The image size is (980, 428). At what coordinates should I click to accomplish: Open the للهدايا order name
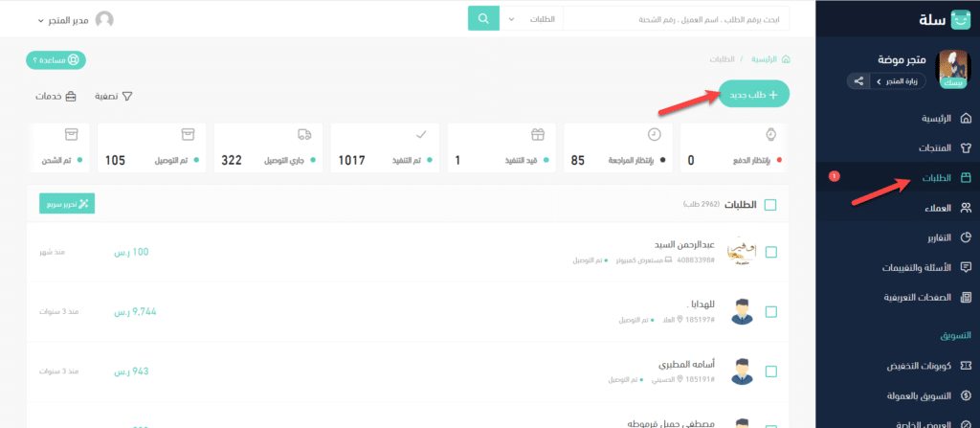pyautogui.click(x=701, y=304)
